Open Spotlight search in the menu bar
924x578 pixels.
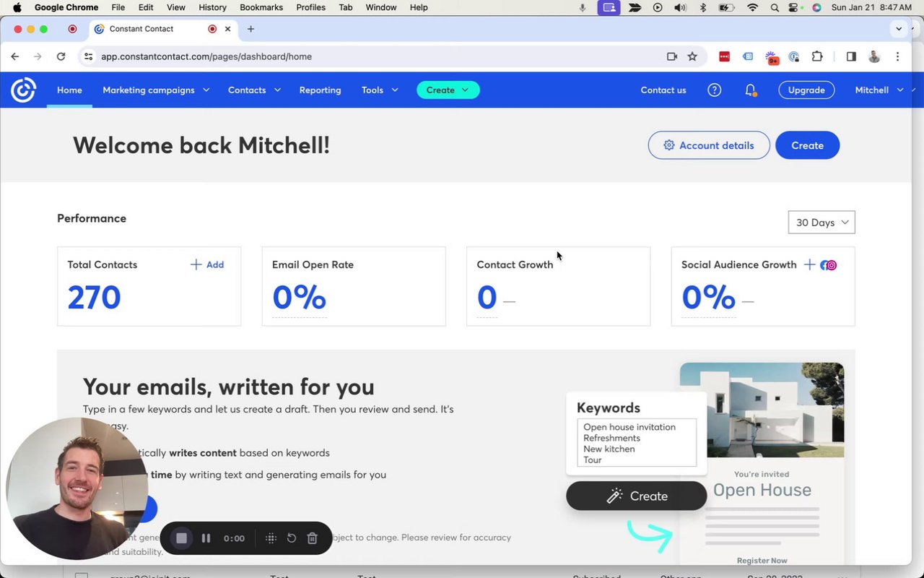(x=775, y=7)
